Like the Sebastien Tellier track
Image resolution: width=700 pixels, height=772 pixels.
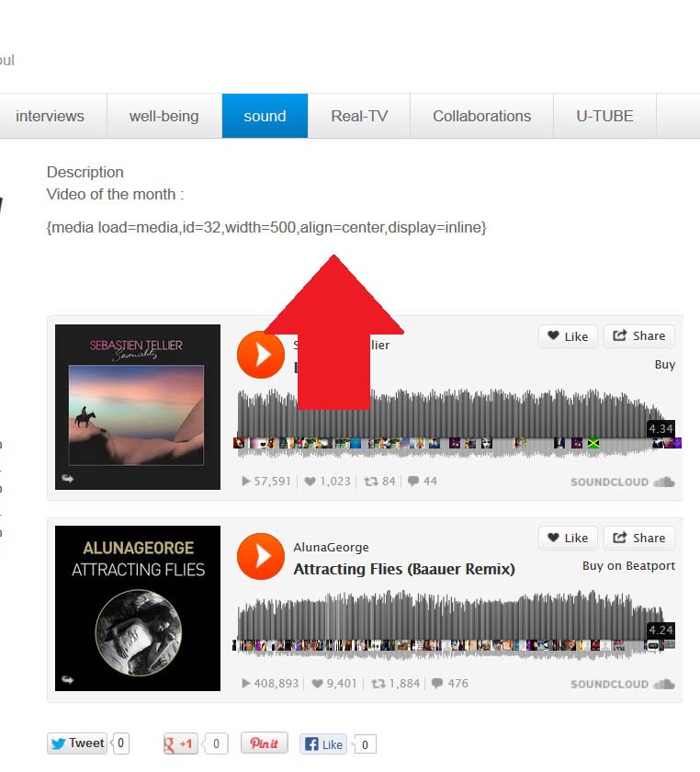tap(568, 336)
